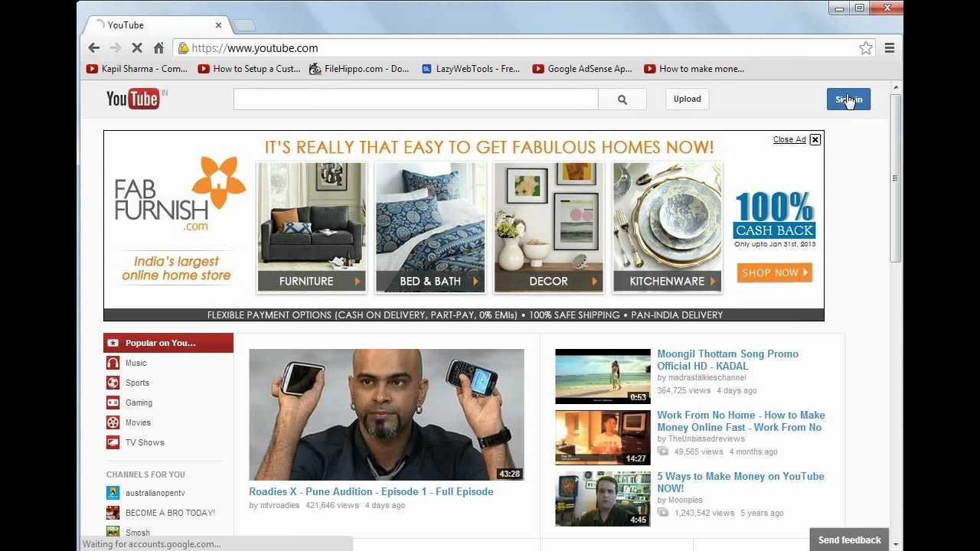Click the SSL lock icon
The width and height of the screenshot is (980, 551).
(x=183, y=48)
